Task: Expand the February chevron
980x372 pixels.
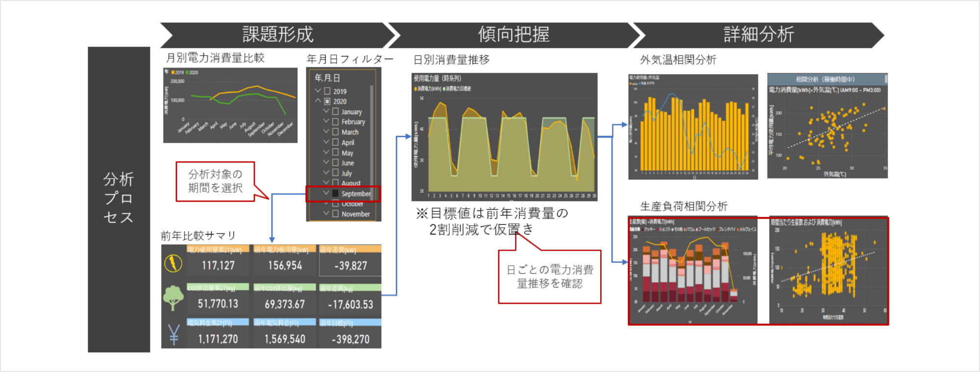Action: pos(326,121)
